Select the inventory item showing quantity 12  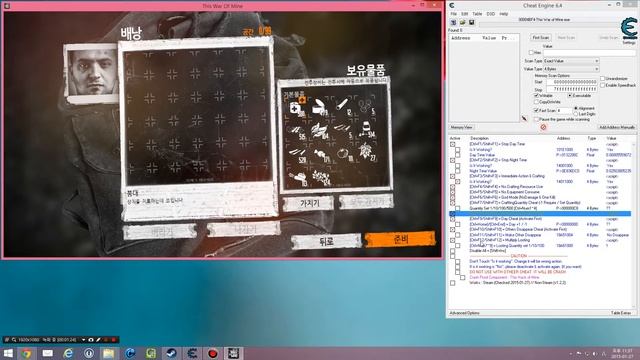tap(343, 106)
